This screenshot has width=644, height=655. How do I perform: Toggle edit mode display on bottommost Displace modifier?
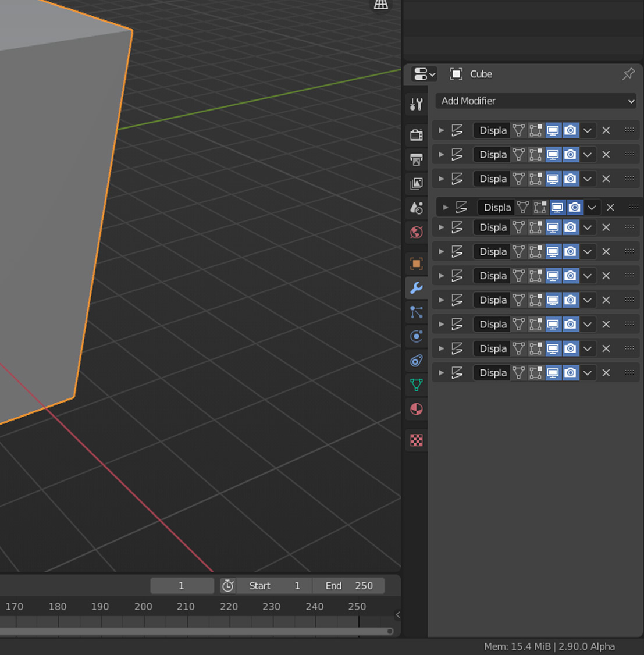click(535, 373)
